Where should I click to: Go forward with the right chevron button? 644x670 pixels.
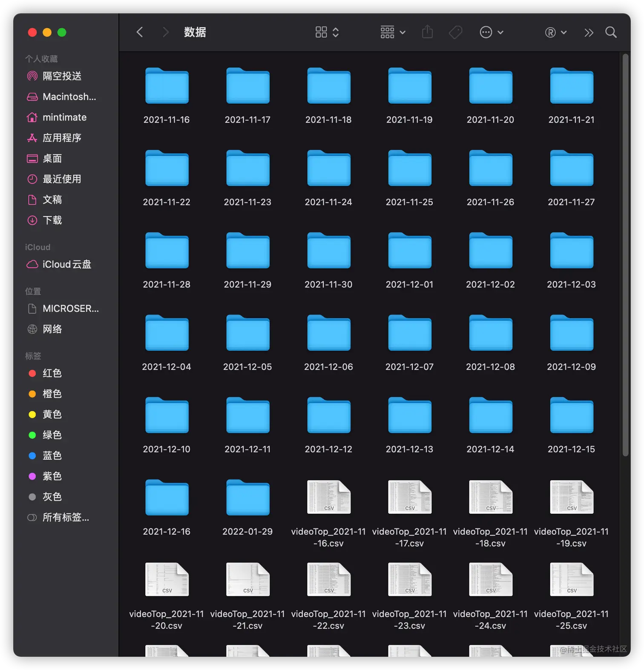click(x=166, y=32)
